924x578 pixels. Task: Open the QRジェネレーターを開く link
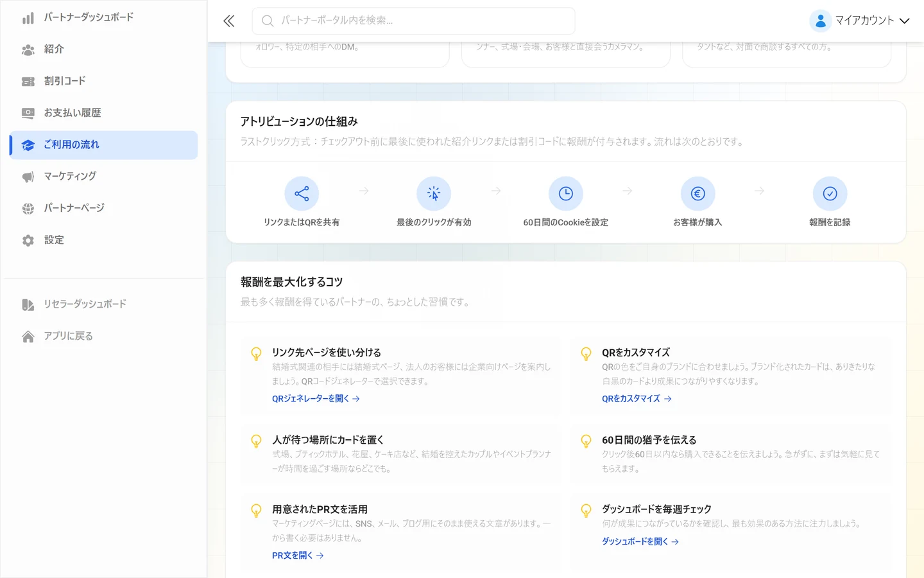coord(316,399)
